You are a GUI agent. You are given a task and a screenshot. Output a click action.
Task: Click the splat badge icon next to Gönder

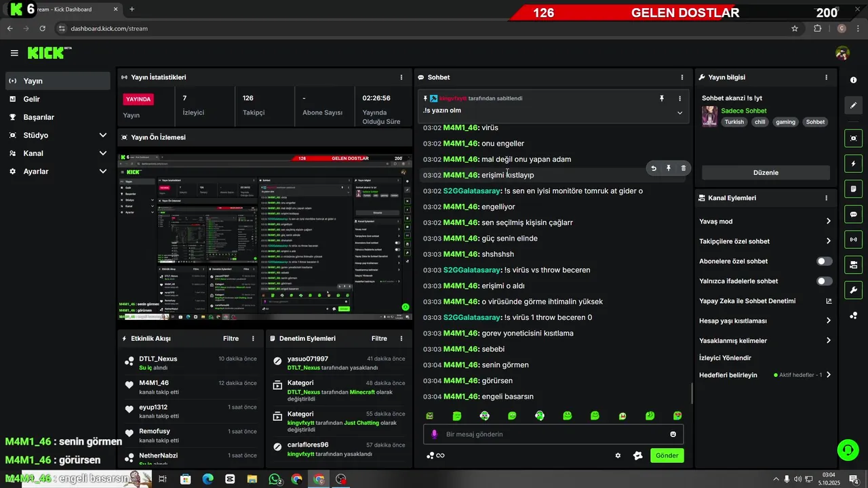point(637,455)
